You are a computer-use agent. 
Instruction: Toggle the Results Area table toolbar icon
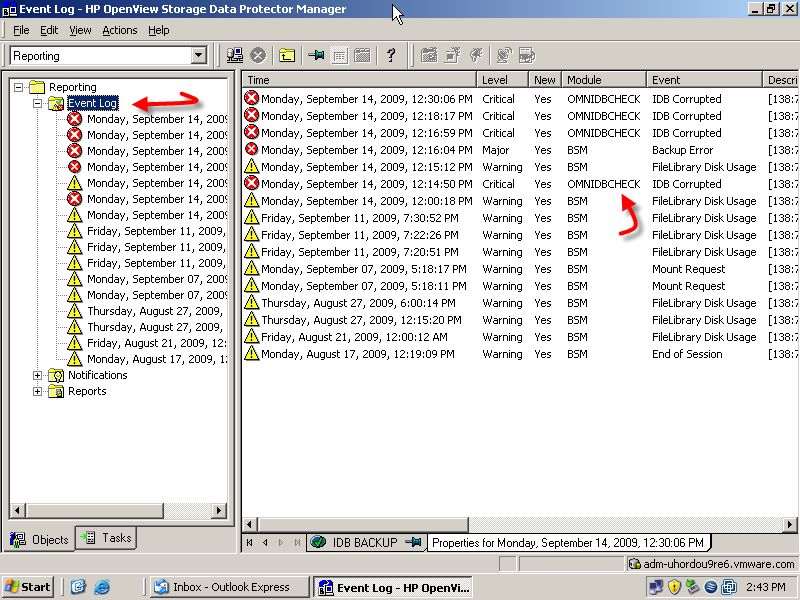click(339, 55)
